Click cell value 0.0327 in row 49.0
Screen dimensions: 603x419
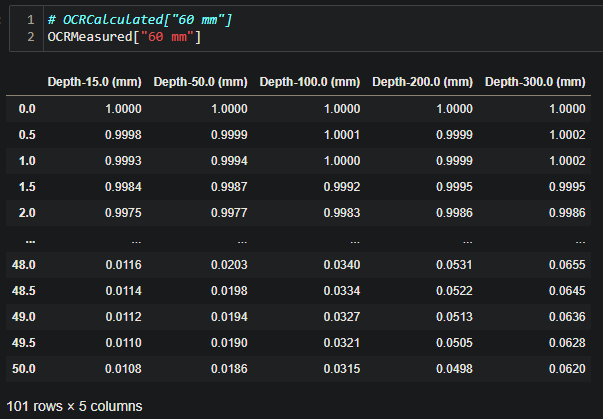click(342, 317)
